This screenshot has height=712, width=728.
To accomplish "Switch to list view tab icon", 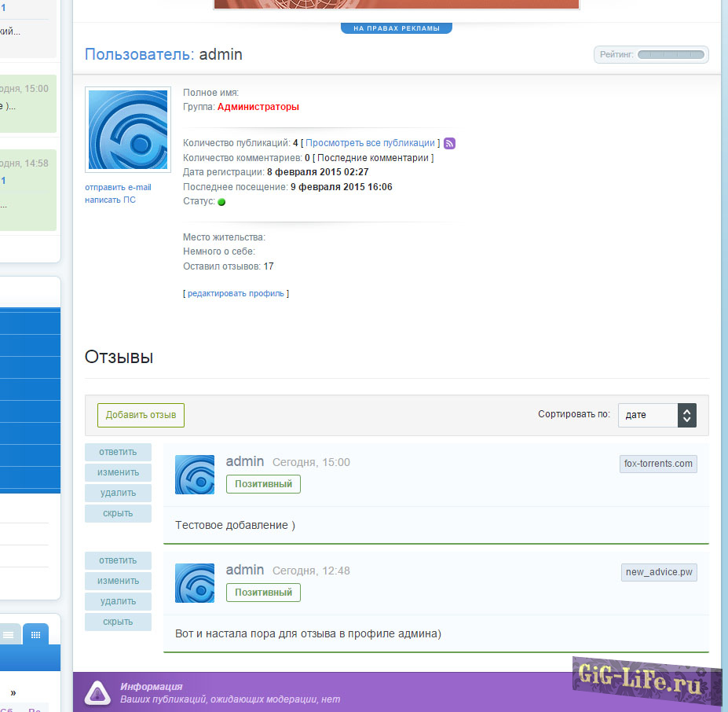I will pos(9,633).
